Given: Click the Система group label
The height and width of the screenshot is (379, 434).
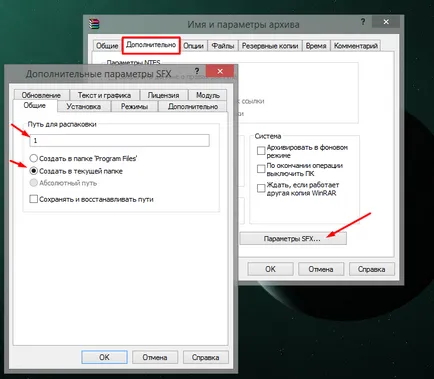Looking at the screenshot, I should (x=268, y=136).
